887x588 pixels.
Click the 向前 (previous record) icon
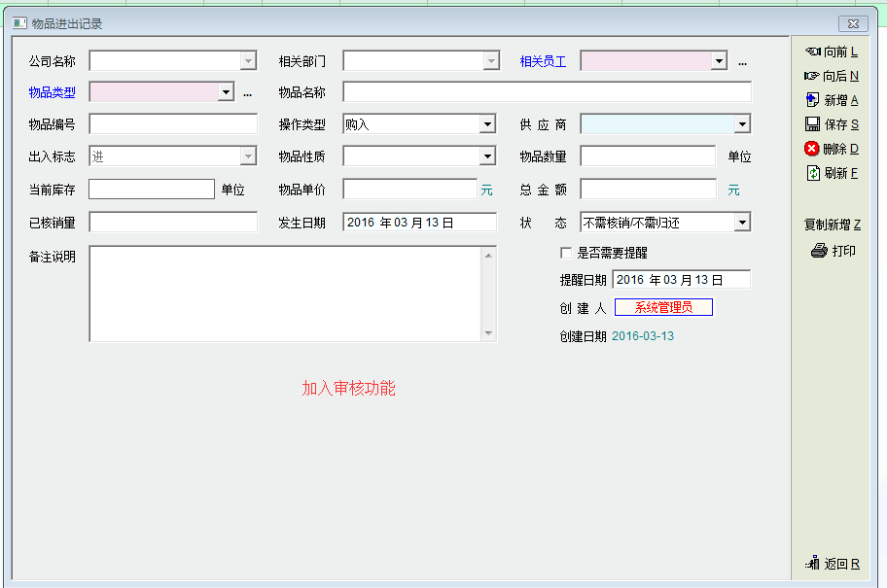(813, 52)
